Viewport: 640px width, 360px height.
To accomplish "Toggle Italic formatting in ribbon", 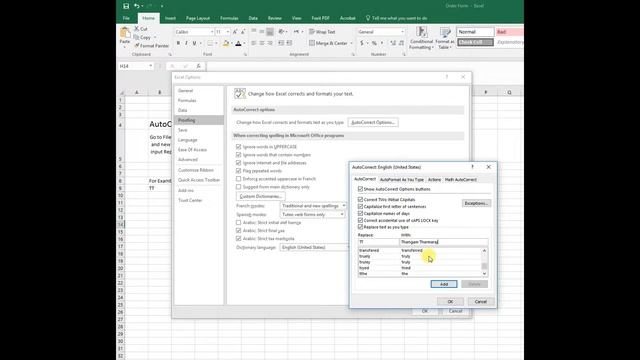I will coord(186,43).
